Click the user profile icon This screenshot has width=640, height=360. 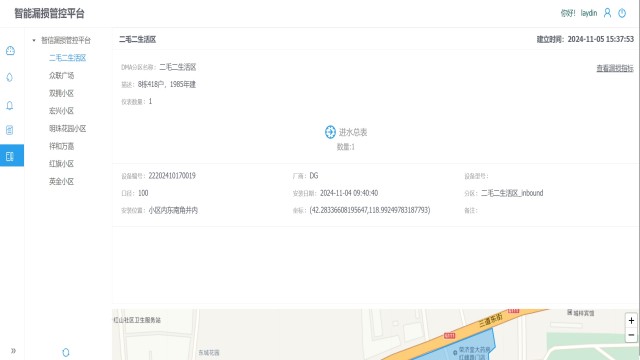click(x=607, y=13)
